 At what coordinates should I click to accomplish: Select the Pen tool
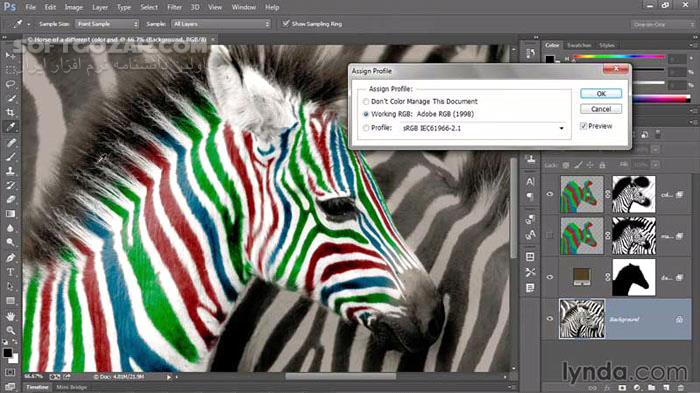pyautogui.click(x=10, y=258)
